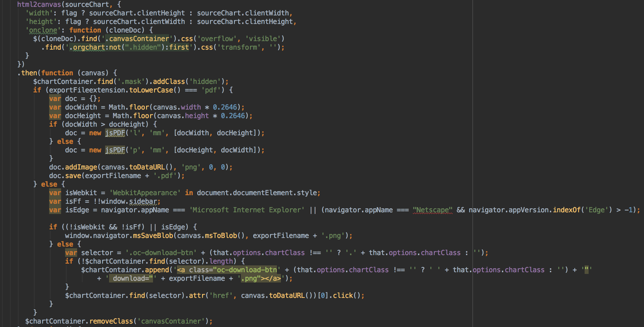Click the highlighted jsPDF constructor with 'l' argument

tap(115, 133)
